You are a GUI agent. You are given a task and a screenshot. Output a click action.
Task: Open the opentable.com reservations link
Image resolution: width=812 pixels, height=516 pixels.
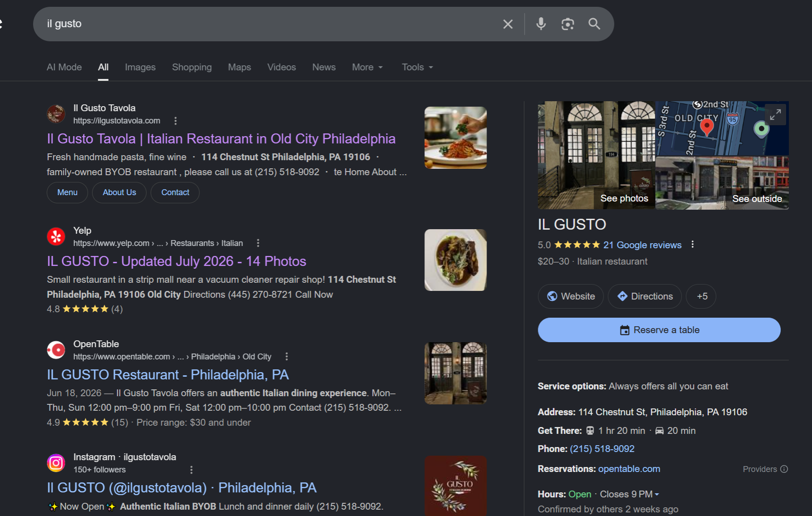629,469
